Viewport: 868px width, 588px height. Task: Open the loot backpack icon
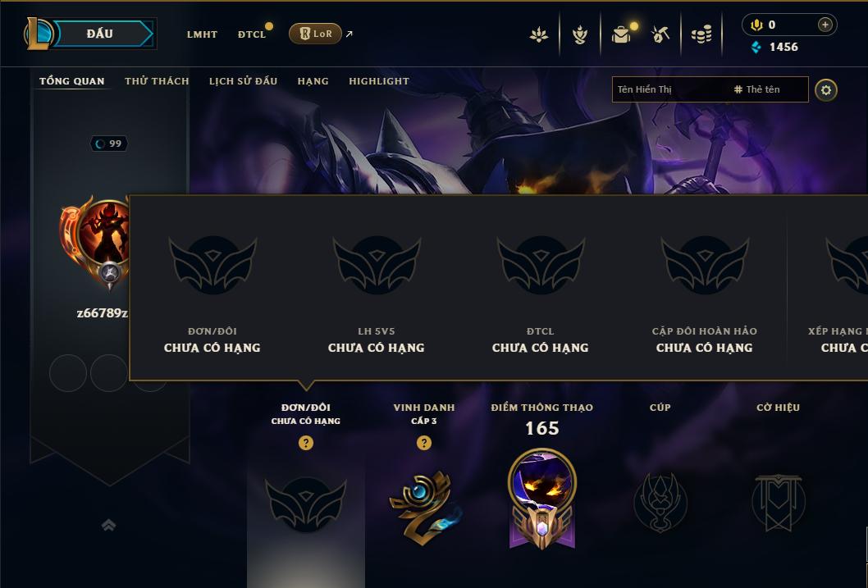[621, 34]
